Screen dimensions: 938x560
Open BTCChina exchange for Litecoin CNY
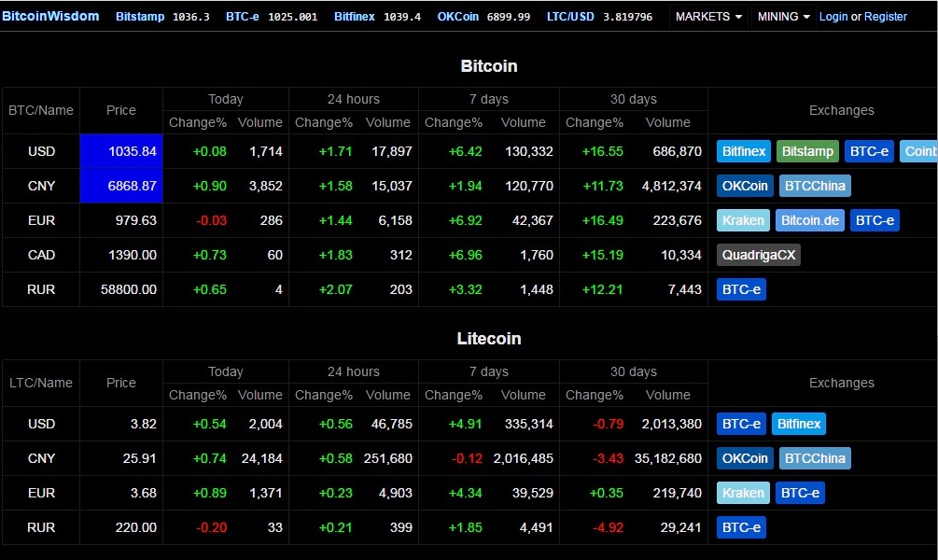pyautogui.click(x=815, y=459)
